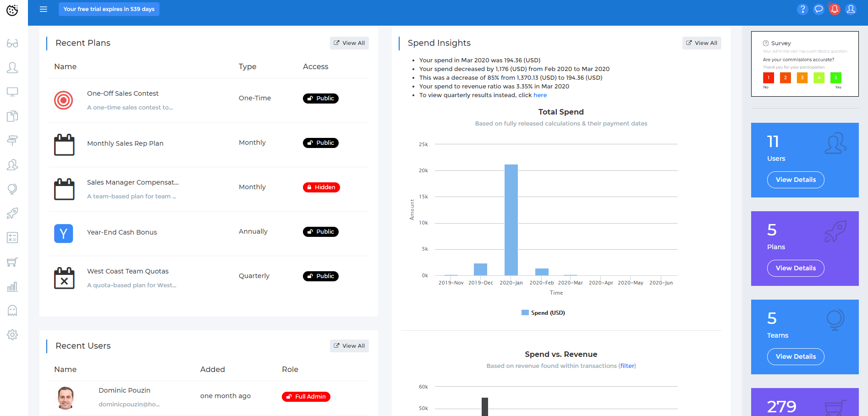This screenshot has height=416, width=868.
Task: Open the Monthly Sales Rep Plan entry
Action: [x=125, y=143]
